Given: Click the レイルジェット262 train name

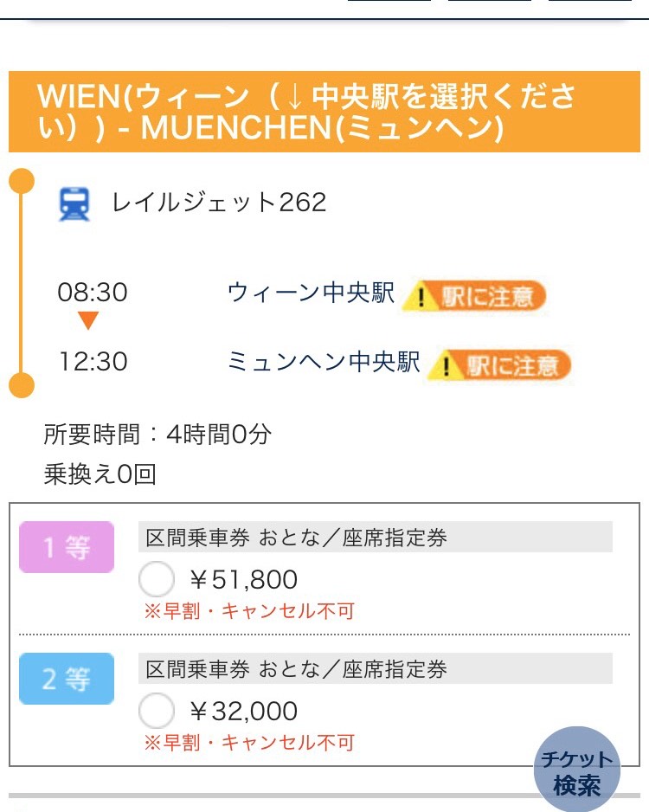Looking at the screenshot, I should [x=219, y=203].
